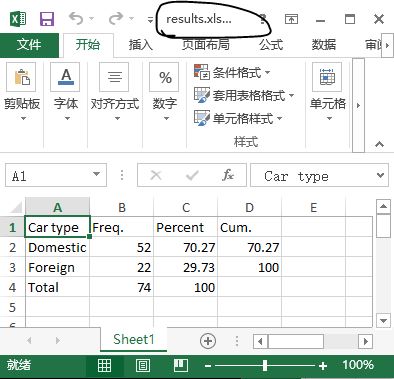The height and width of the screenshot is (379, 394).
Task: Confirm the formula bar entry
Action: pos(192,175)
